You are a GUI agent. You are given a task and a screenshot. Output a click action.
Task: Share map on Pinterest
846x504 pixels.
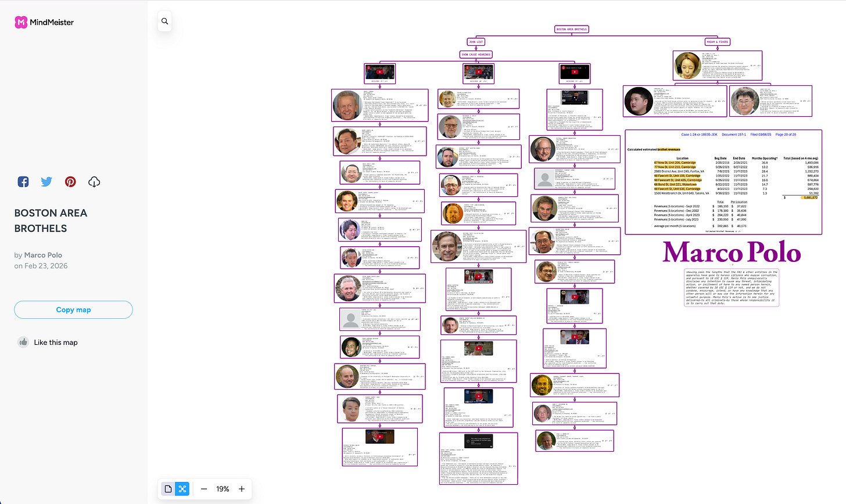point(70,182)
